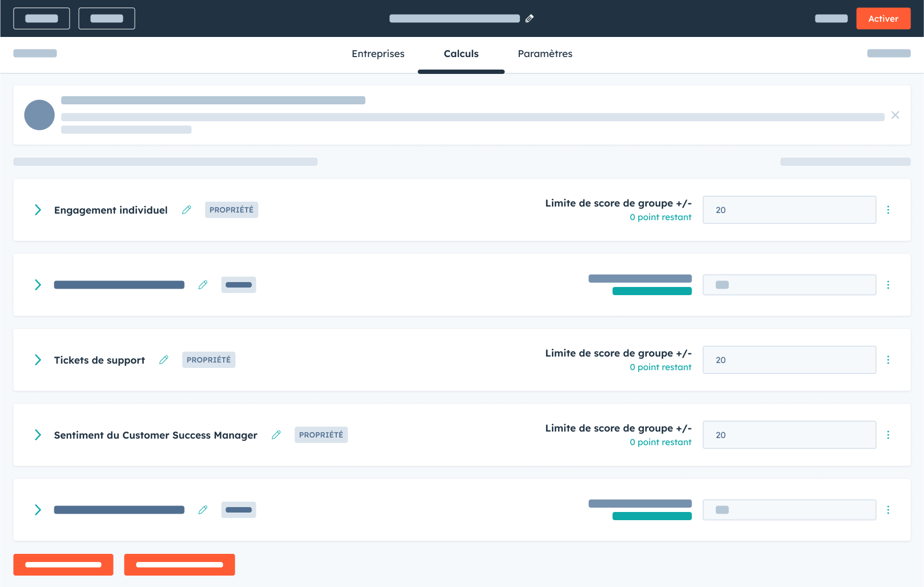Dismiss the info banner with the X icon
Viewport: 924px width, 587px height.
coord(895,115)
